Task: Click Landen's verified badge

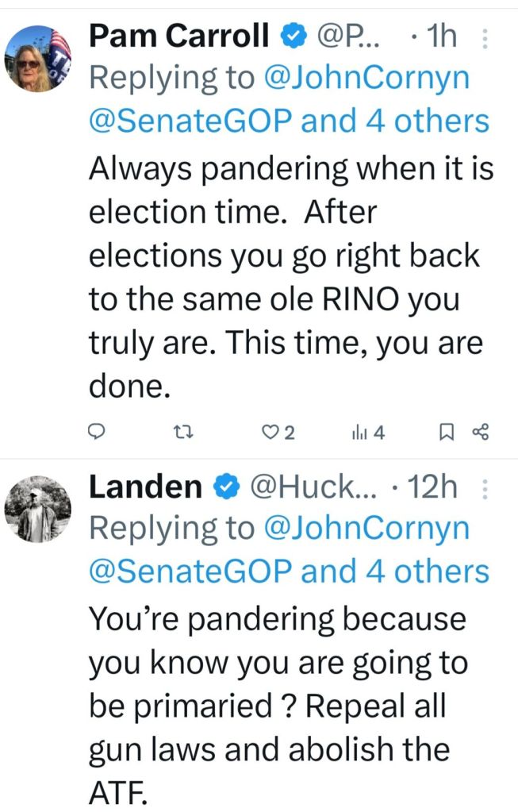Action: 228,487
